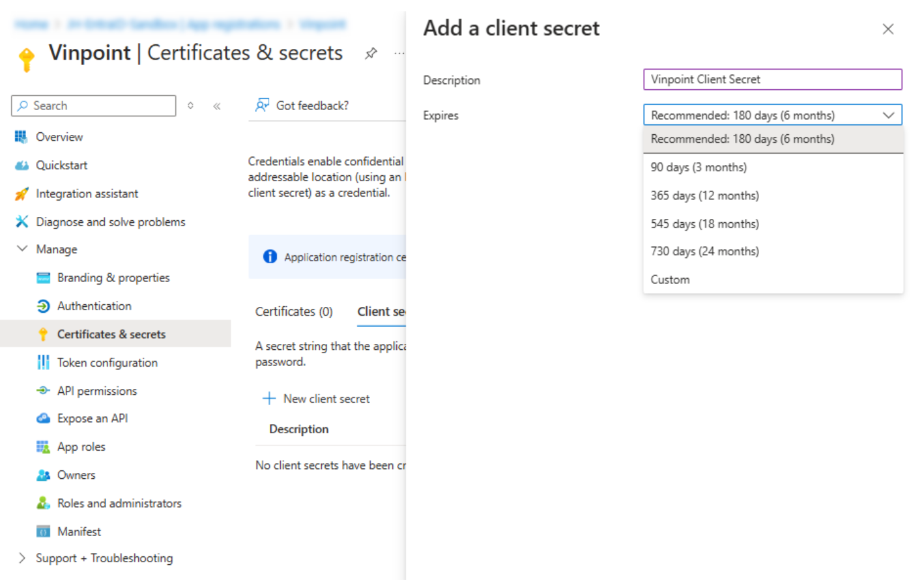Open Manifest page
924x585 pixels.
[x=79, y=532]
